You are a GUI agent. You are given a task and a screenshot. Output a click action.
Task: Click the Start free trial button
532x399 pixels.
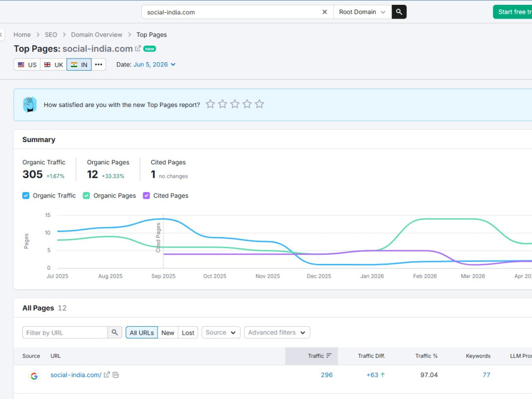pos(512,12)
